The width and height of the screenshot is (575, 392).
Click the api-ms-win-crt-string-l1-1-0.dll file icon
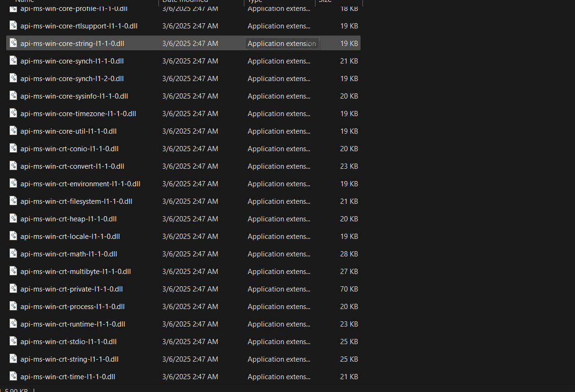[13, 359]
